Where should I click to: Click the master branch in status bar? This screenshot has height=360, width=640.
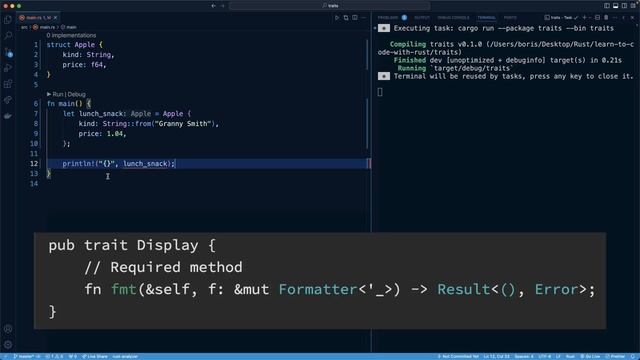(x=27, y=356)
